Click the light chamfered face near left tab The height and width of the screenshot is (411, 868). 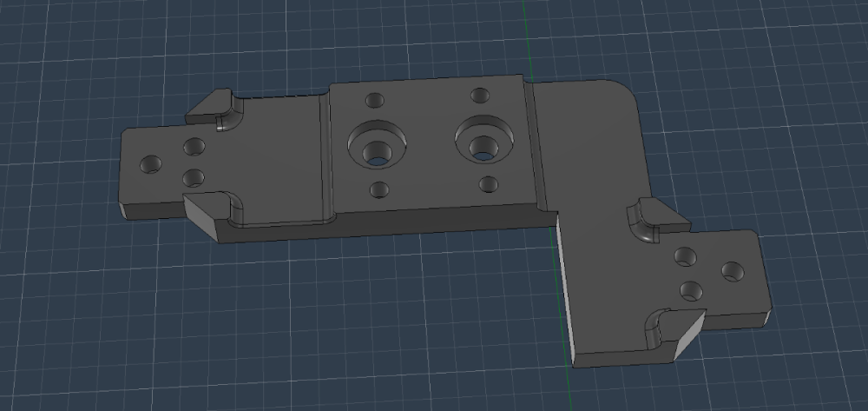click(201, 218)
